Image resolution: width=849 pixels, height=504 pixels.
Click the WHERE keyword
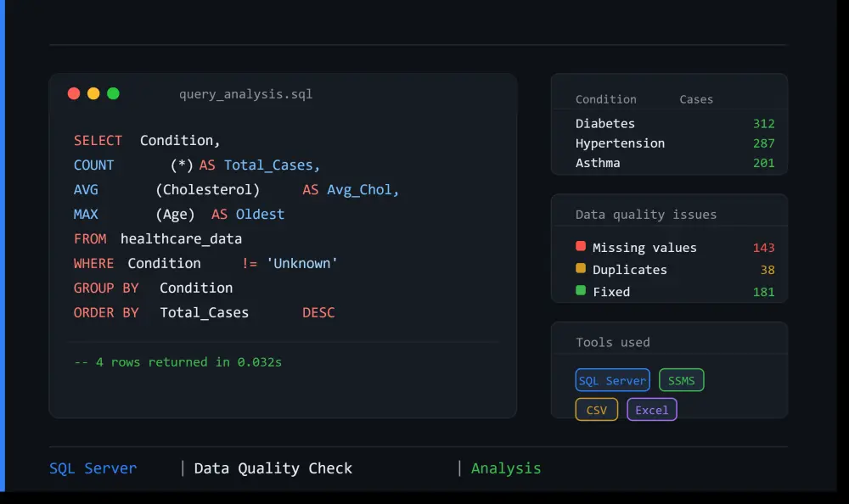pyautogui.click(x=93, y=264)
